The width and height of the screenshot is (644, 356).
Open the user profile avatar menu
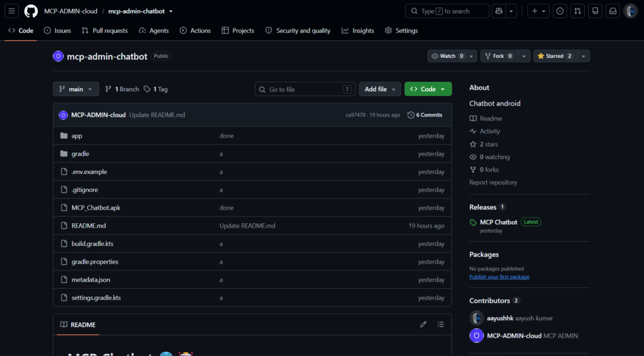point(630,11)
